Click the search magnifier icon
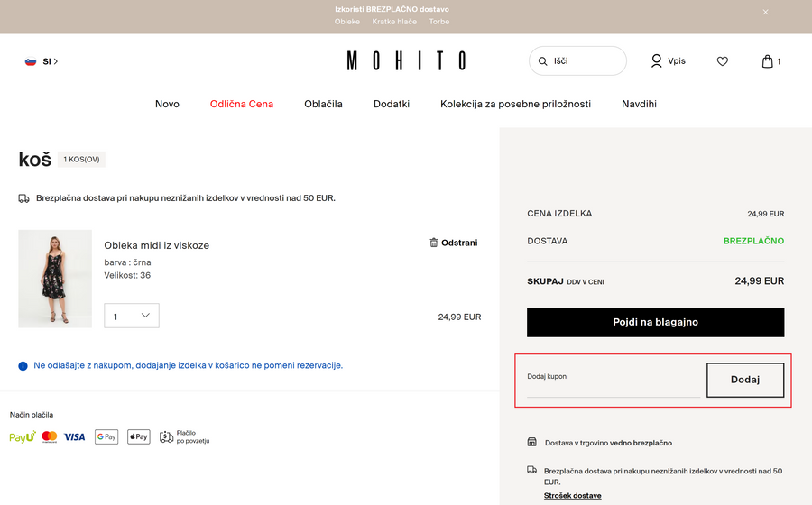Screen dimensions: 812x505 pos(543,61)
